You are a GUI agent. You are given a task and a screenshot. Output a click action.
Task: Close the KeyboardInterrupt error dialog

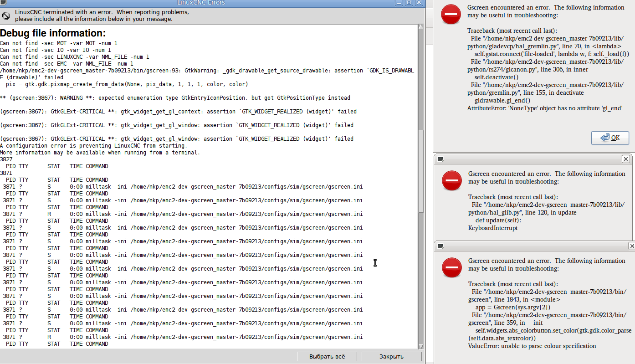click(x=626, y=159)
